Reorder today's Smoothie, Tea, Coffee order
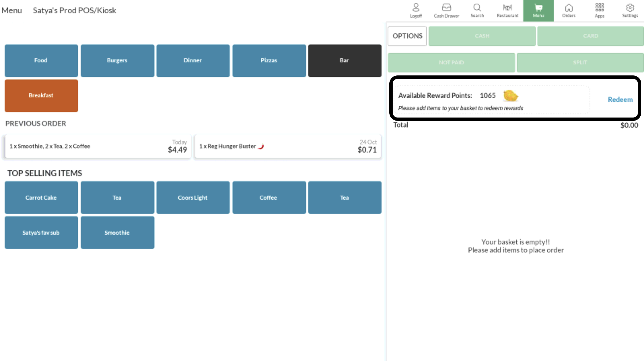This screenshot has width=644, height=361. point(98,146)
